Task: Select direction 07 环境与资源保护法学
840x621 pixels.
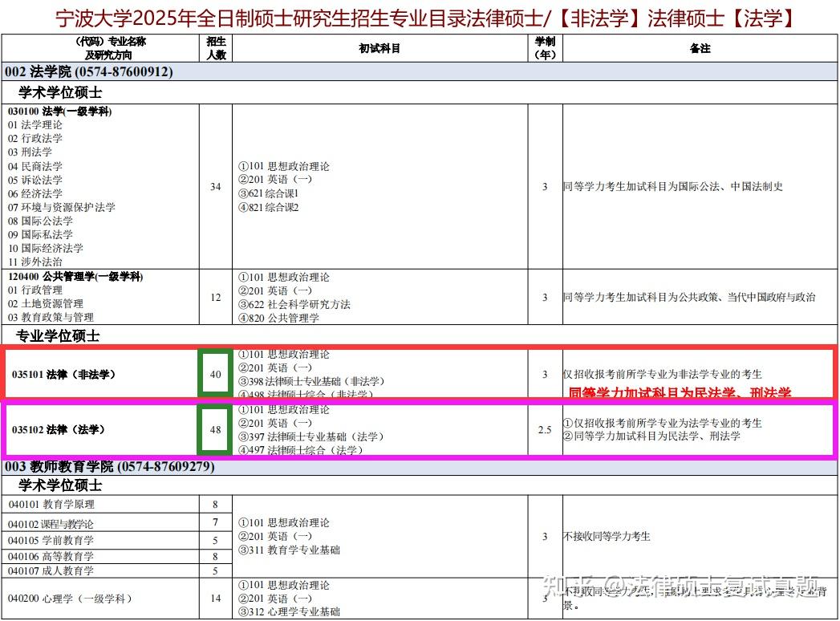Action: [x=62, y=207]
